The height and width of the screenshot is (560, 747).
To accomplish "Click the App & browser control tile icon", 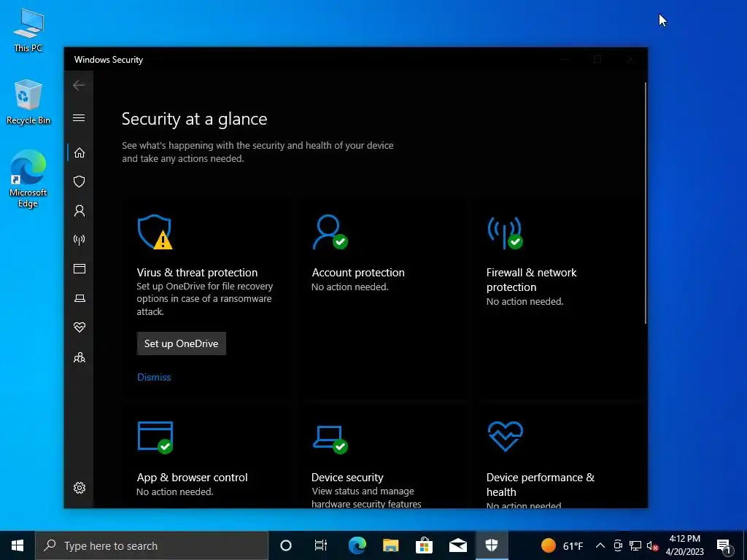I will 155,437.
